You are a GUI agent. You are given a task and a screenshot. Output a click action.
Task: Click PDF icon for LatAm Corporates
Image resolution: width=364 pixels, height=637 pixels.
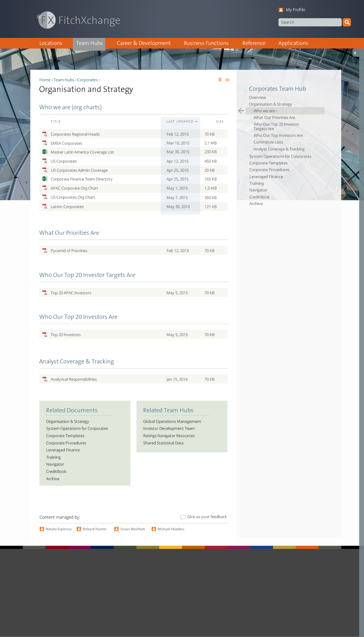[x=45, y=206]
